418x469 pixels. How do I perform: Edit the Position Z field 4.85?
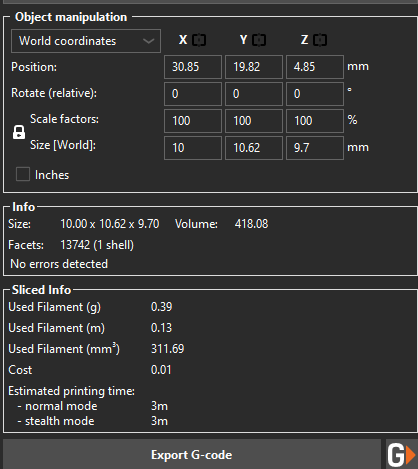[x=315, y=67]
